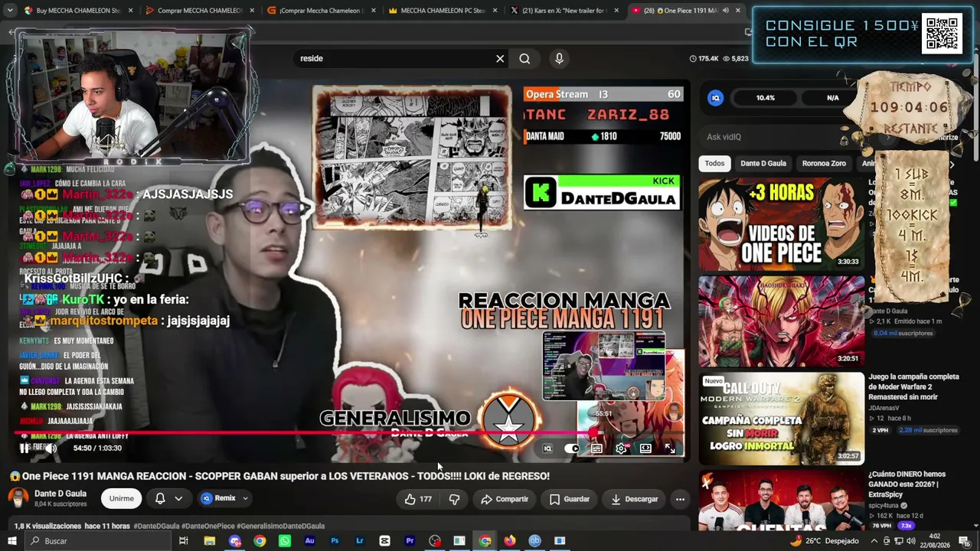Open the clock showing 4:02
Image resolution: width=980 pixels, height=551 pixels.
936,541
